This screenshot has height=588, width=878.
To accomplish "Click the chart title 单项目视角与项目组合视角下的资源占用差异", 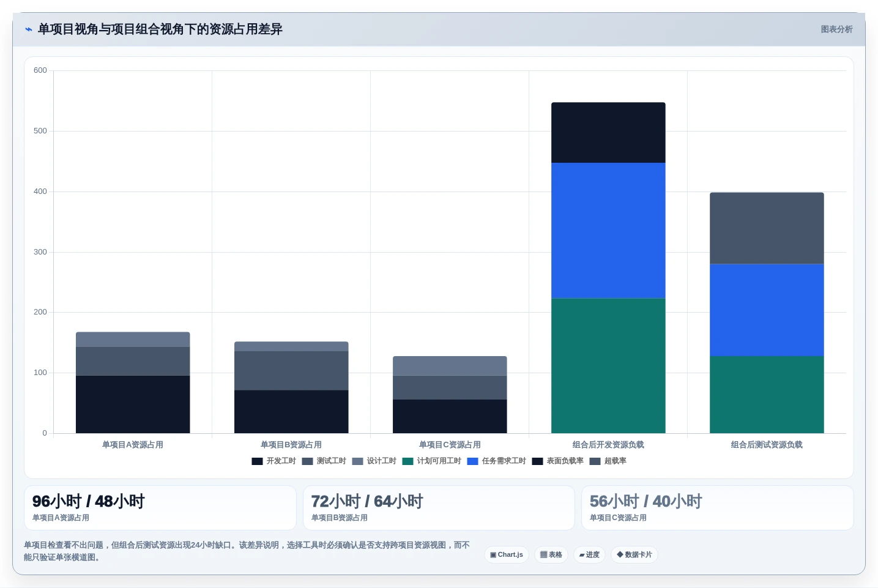I will 160,29.
